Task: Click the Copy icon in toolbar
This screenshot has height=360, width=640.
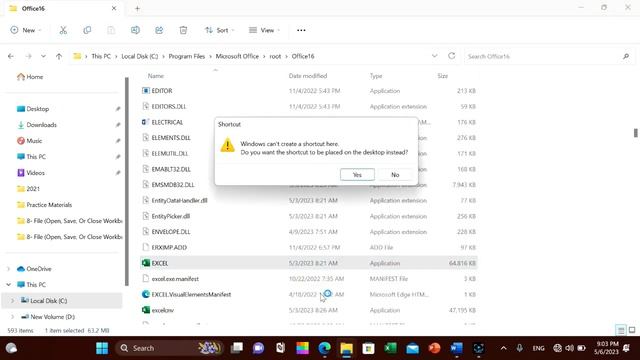Action: click(87, 30)
